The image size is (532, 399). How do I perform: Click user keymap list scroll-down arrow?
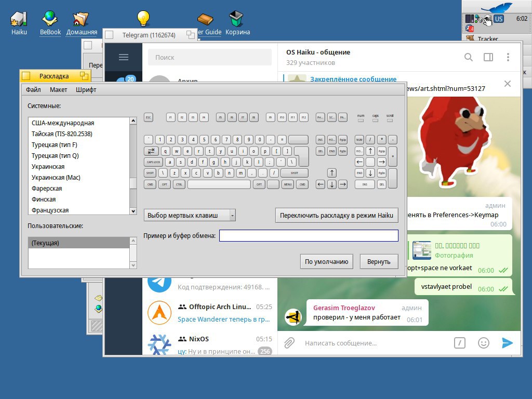(x=134, y=265)
